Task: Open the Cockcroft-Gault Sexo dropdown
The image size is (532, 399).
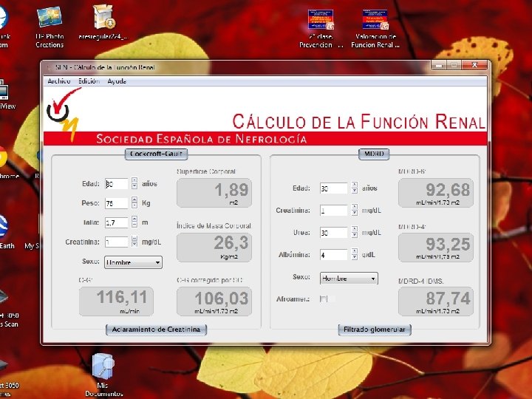Action: click(x=133, y=262)
